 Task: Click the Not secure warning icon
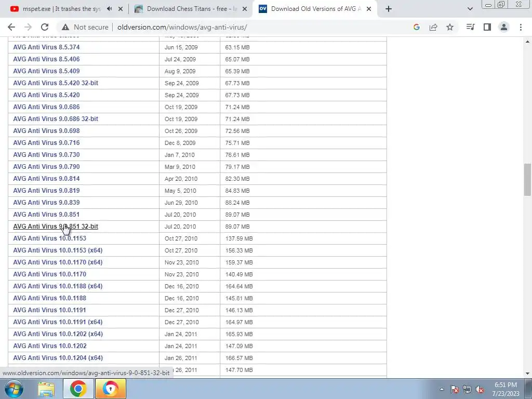point(65,27)
